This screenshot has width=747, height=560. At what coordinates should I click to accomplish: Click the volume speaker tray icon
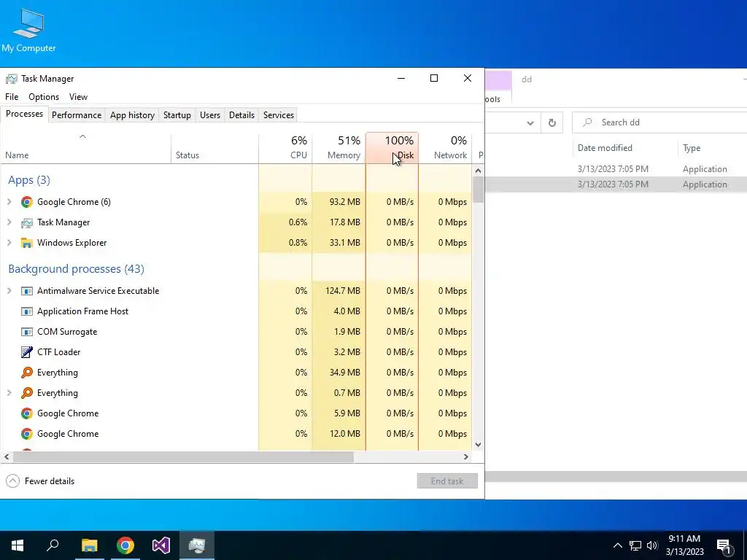click(x=652, y=545)
